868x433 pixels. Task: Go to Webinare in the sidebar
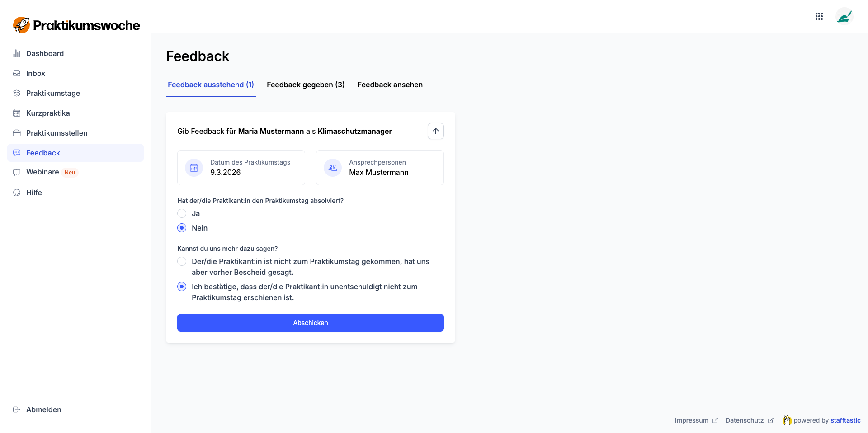42,172
